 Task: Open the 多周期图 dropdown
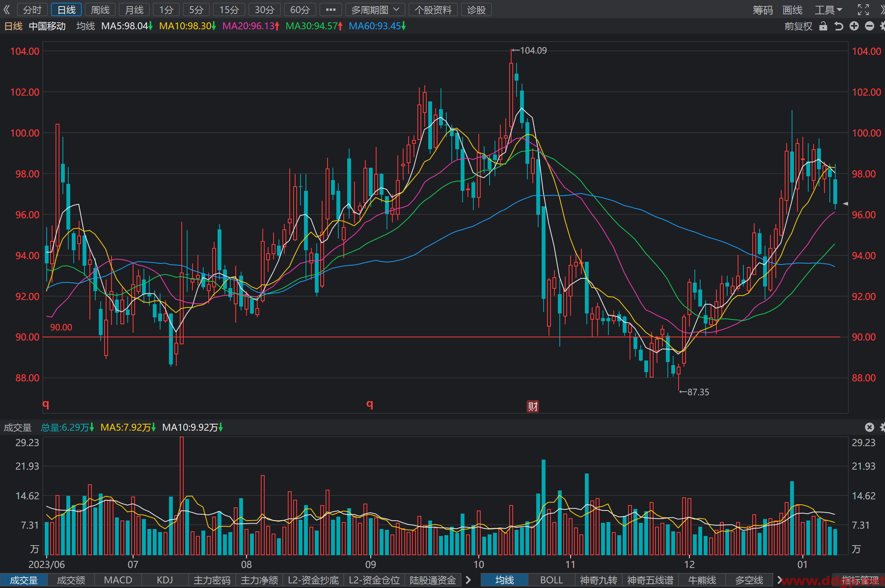tap(375, 10)
